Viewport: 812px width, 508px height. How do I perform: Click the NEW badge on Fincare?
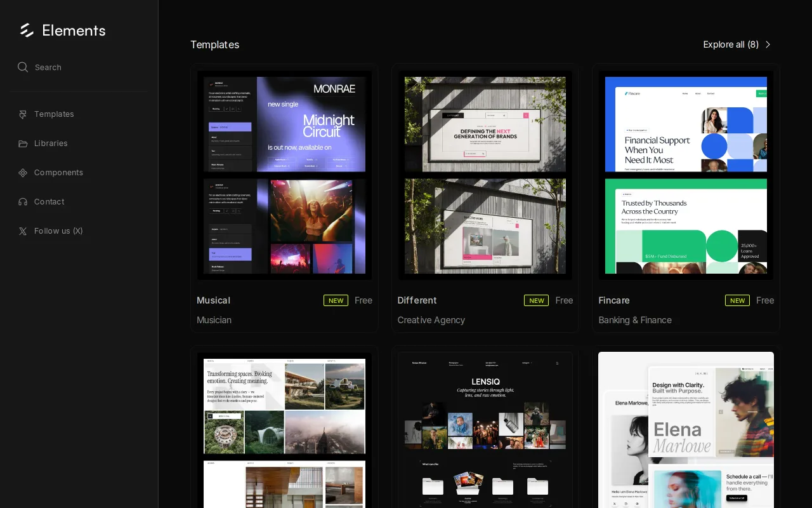point(737,300)
